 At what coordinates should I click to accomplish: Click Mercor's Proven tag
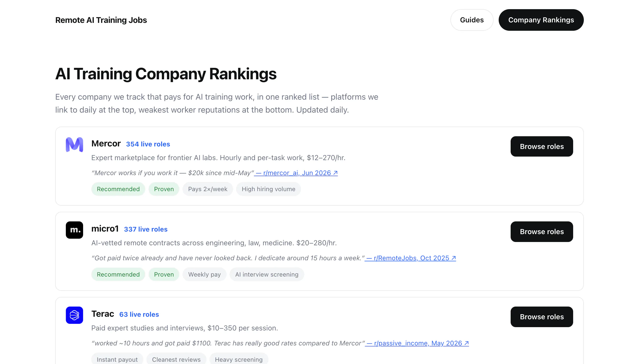(164, 189)
